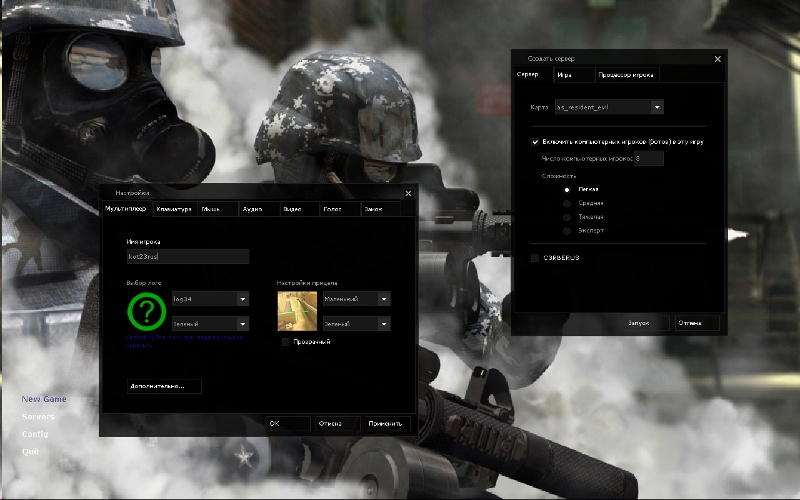Image resolution: width=800 pixels, height=500 pixels.
Task: Switch to the Замок tab
Action: 381,209
